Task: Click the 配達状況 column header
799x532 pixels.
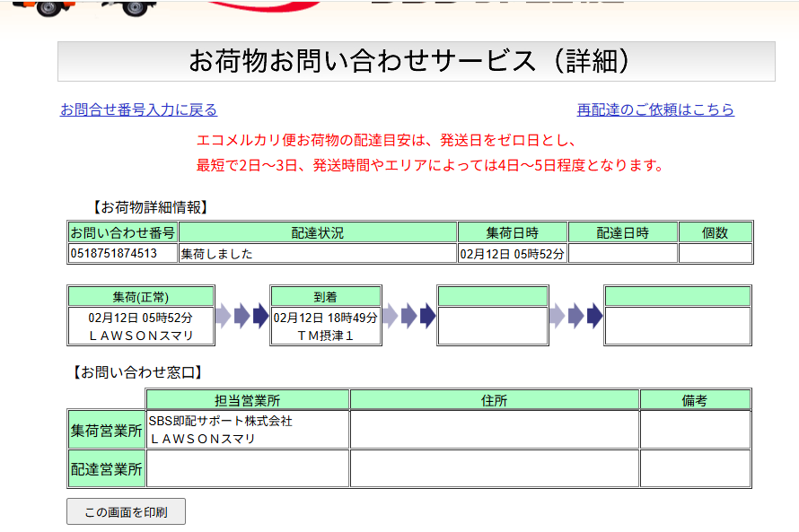Action: 318,232
